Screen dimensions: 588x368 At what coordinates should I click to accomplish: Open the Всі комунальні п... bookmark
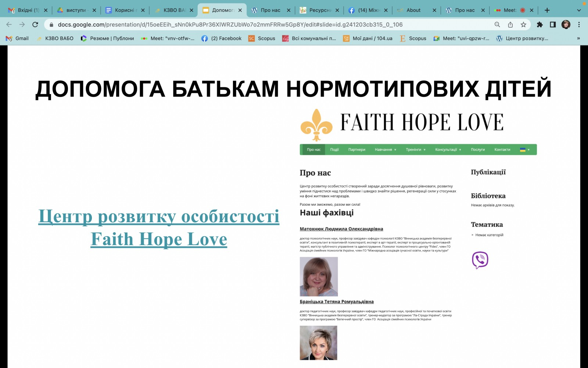[x=309, y=38]
